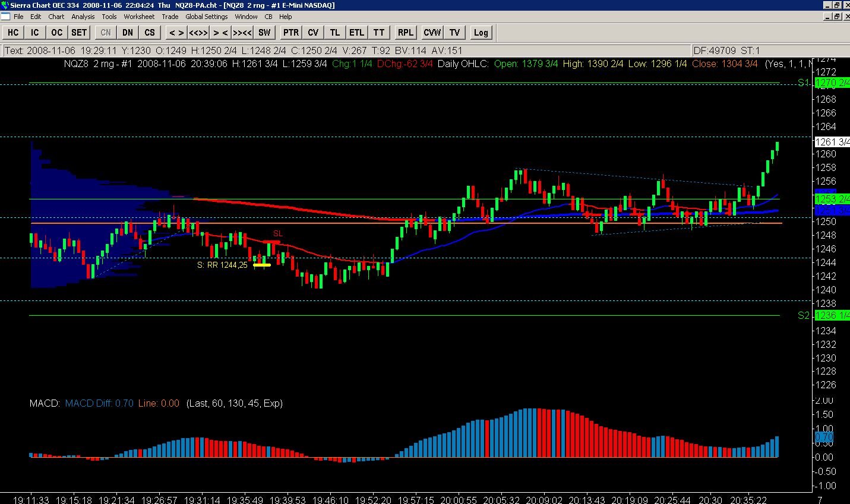The height and width of the screenshot is (504, 850).
Task: Open the Global Settings menu
Action: point(206,17)
